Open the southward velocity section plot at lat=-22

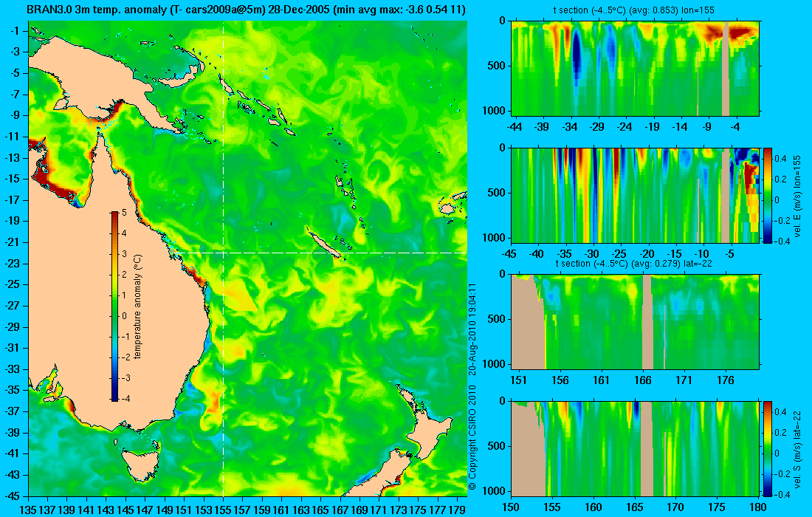[635, 448]
